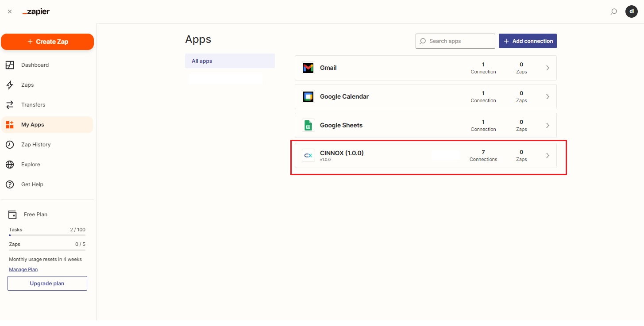Open the user profile avatar
The width and height of the screenshot is (644, 326).
tap(631, 12)
